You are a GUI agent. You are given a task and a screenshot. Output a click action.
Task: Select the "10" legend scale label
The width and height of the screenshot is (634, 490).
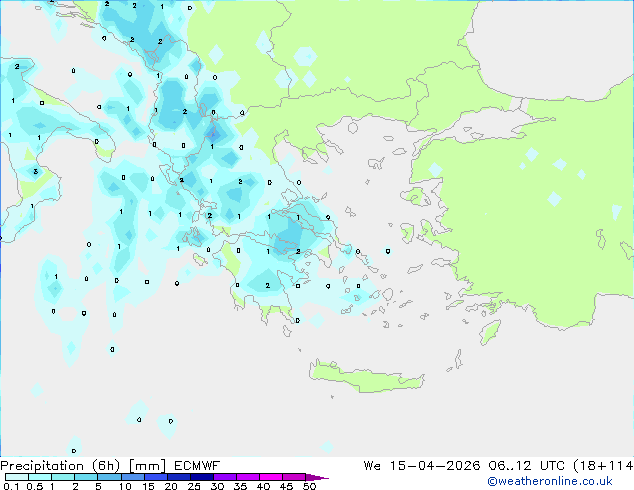[x=125, y=486]
